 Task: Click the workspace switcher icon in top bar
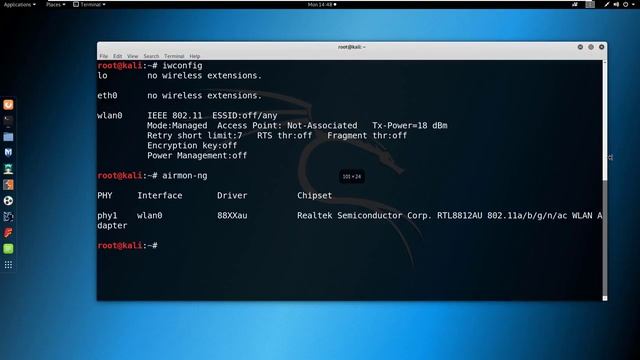(590, 4)
